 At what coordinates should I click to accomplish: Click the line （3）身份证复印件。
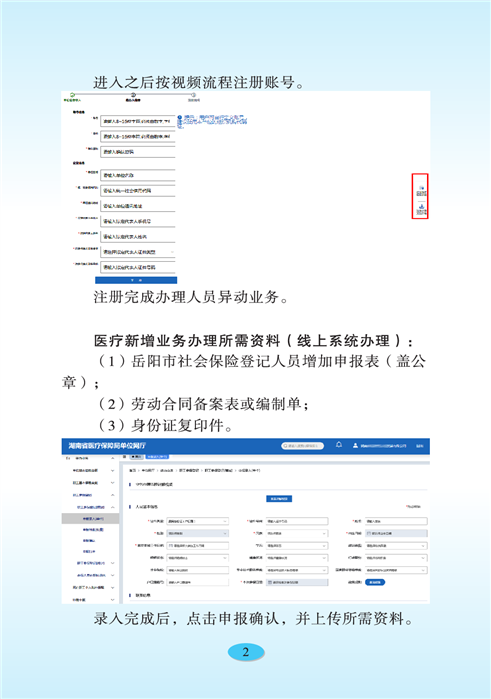click(165, 425)
